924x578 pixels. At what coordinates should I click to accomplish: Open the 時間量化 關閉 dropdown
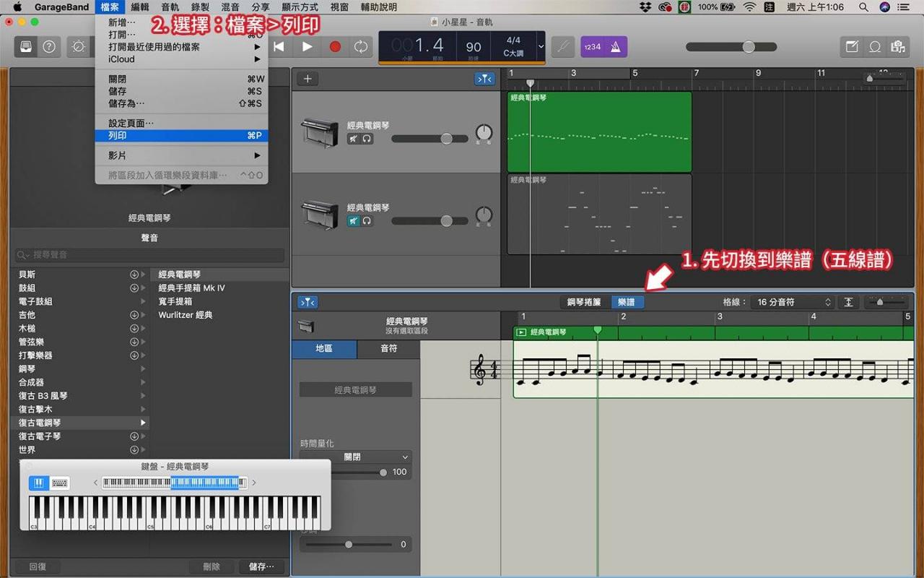355,457
